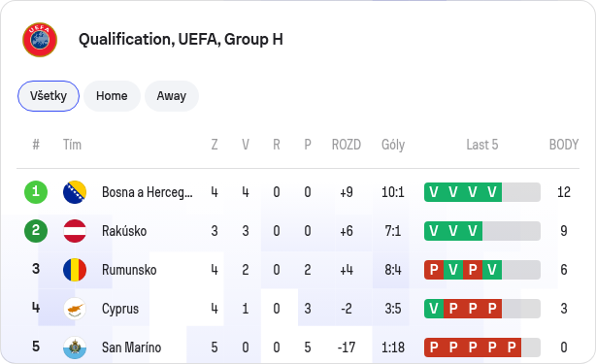The image size is (596, 364).
Task: Select the Cyprus flag icon
Action: pyautogui.click(x=75, y=309)
